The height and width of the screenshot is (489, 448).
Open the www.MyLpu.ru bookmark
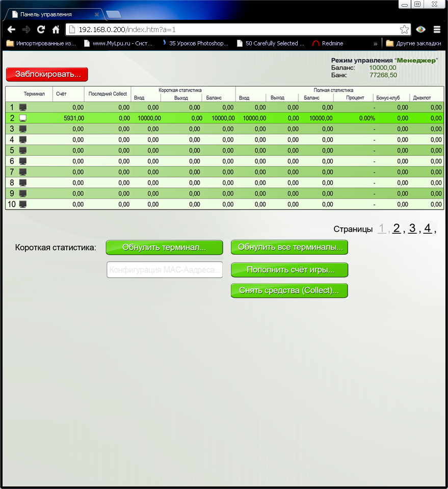(x=118, y=43)
